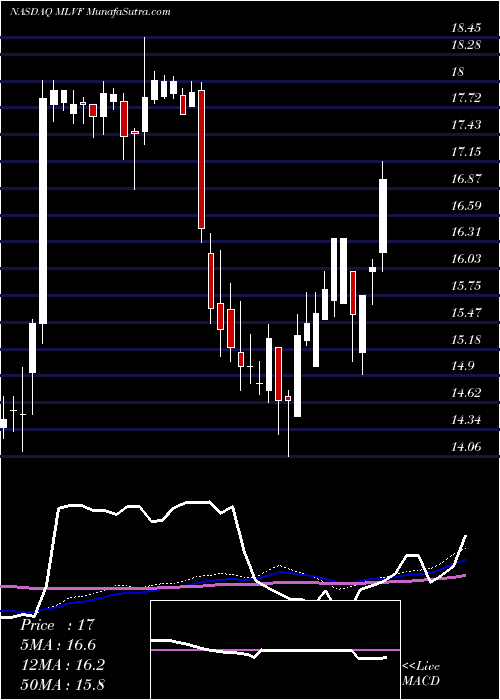Click the 18.45 price axis label
This screenshot has width=500, height=700.
466,28
